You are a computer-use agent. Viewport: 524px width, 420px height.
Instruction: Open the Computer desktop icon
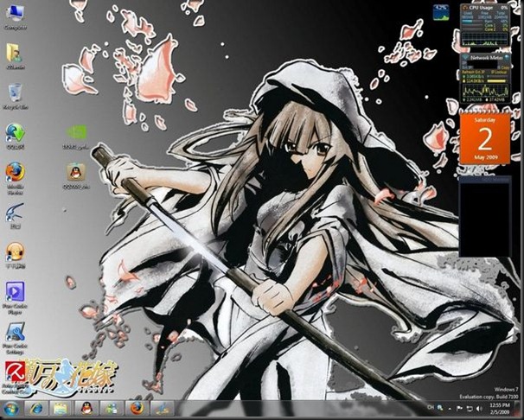pos(15,18)
